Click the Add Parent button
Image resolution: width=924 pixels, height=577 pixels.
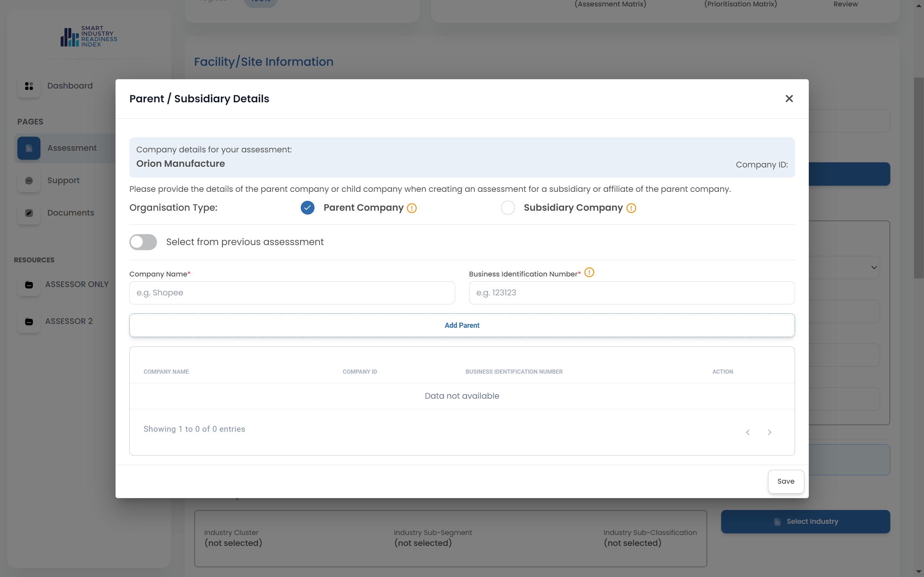pyautogui.click(x=462, y=325)
